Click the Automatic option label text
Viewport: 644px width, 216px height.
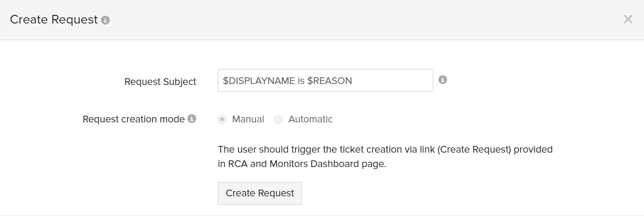point(310,120)
